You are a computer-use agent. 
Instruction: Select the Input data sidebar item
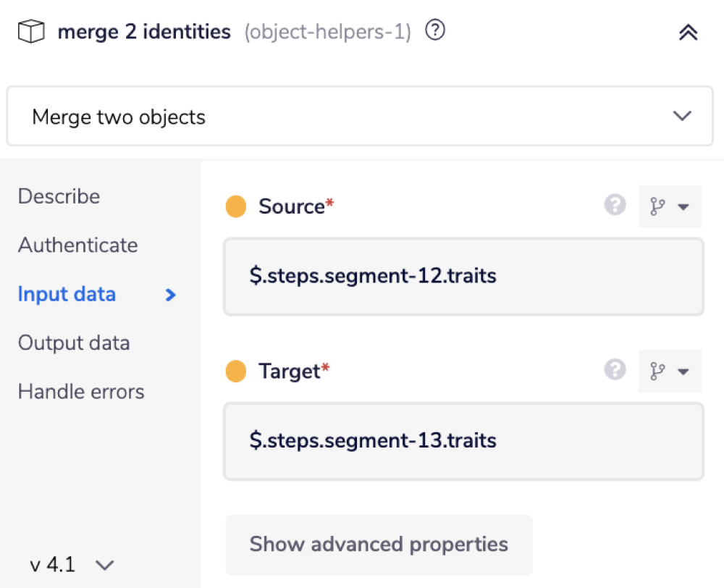click(x=66, y=294)
